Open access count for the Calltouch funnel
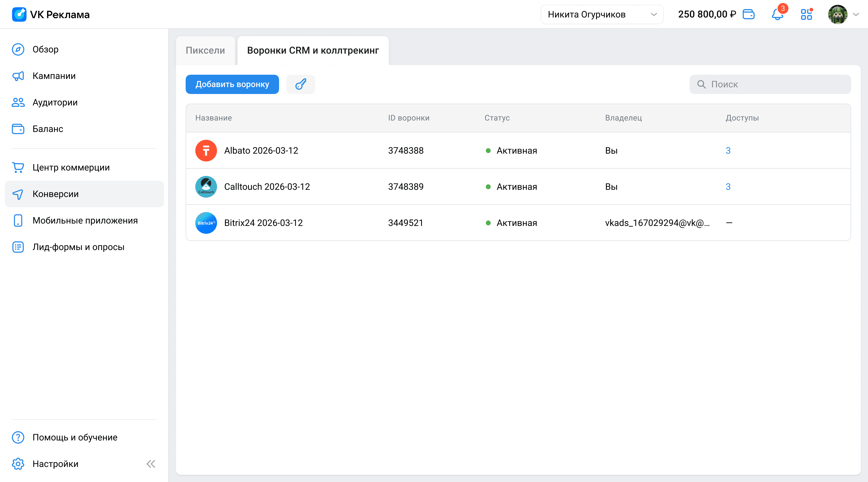Screen dimensions: 868x482 pyautogui.click(x=728, y=187)
